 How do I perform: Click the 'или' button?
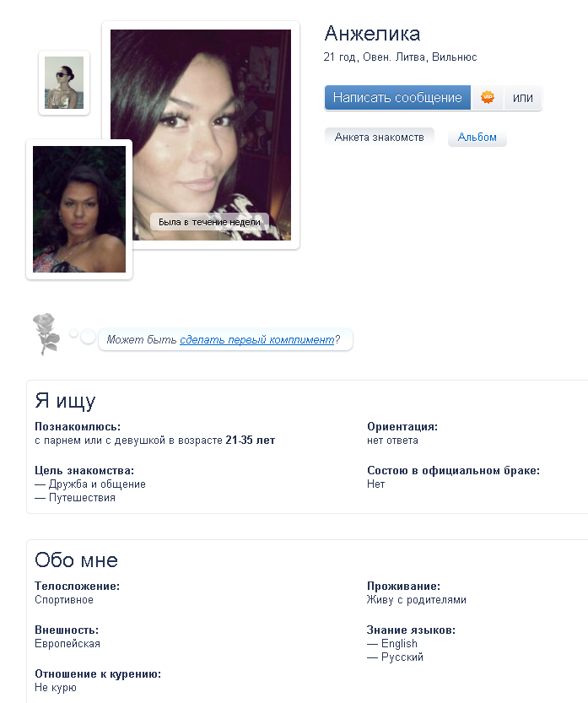point(522,98)
